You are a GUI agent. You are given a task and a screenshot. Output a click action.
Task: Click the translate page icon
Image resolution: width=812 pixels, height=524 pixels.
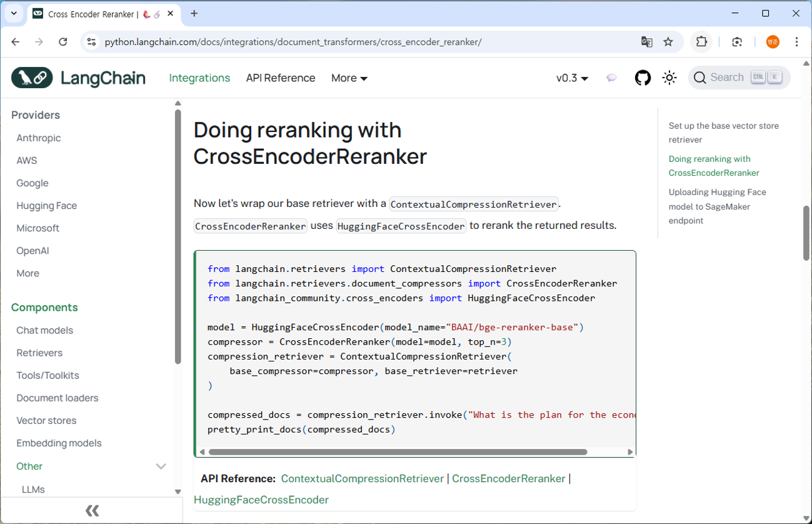tap(646, 42)
